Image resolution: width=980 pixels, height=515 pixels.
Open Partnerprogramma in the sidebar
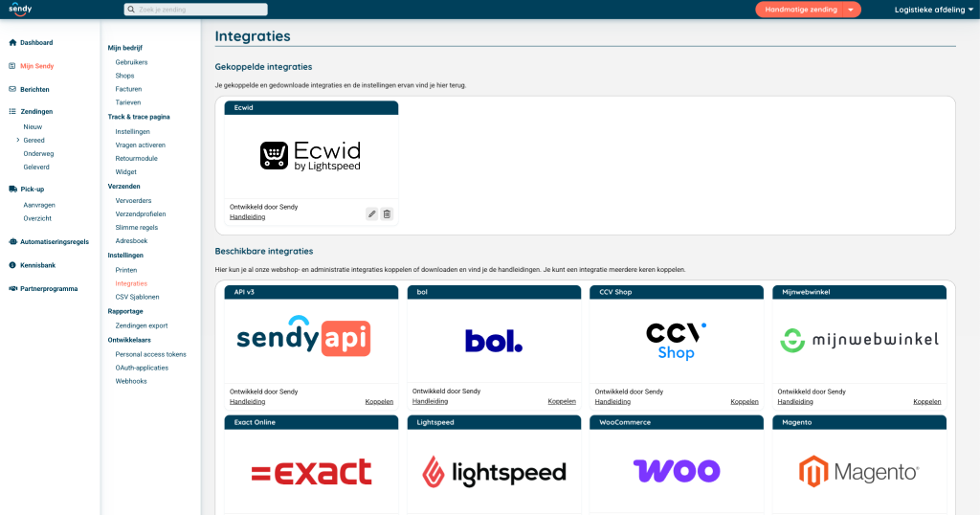pyautogui.click(x=49, y=289)
